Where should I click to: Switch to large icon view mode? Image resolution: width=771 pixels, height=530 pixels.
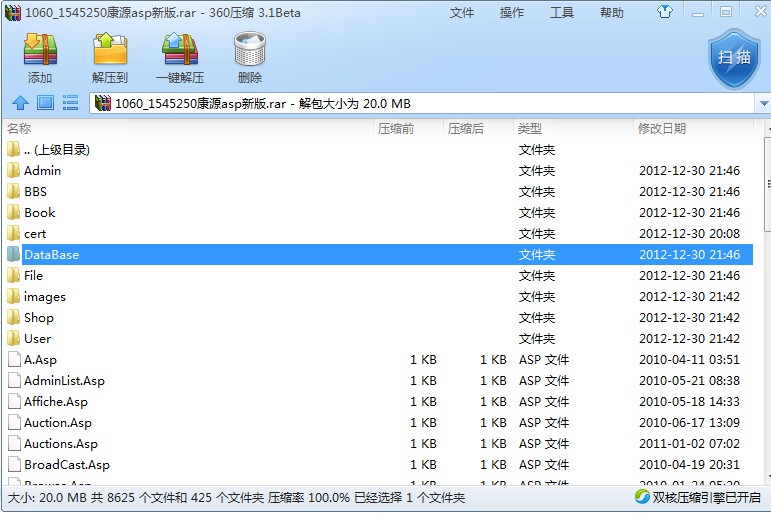[45, 103]
